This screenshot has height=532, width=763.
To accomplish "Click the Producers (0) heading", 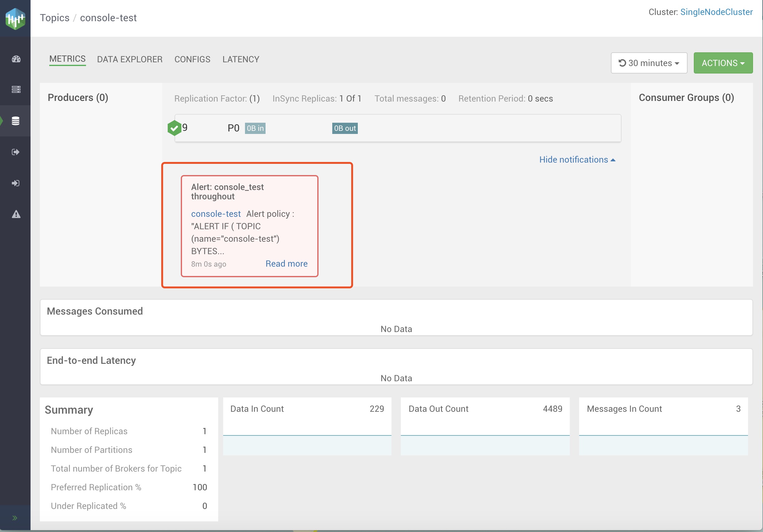I will [x=78, y=97].
